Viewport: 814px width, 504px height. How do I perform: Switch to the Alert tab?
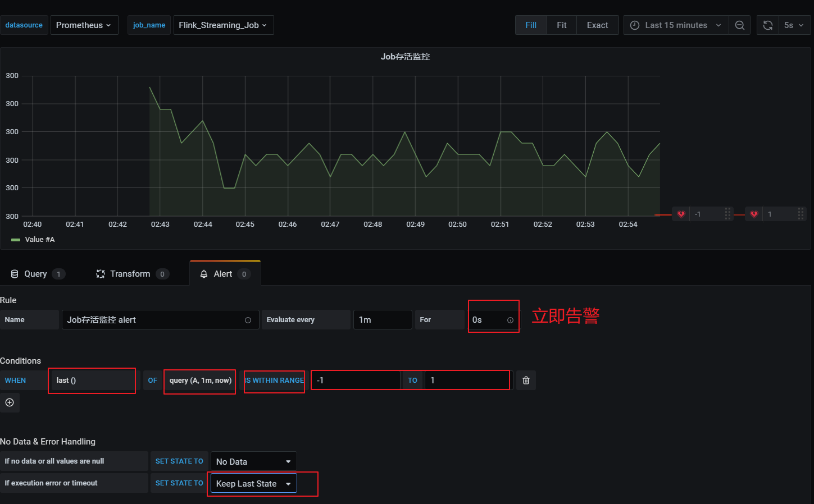coord(225,274)
